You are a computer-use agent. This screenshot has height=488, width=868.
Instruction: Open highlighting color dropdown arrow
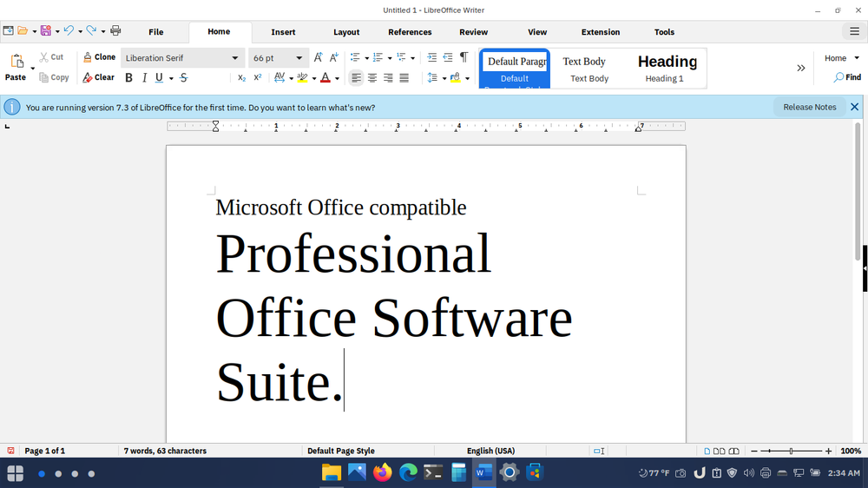(314, 79)
